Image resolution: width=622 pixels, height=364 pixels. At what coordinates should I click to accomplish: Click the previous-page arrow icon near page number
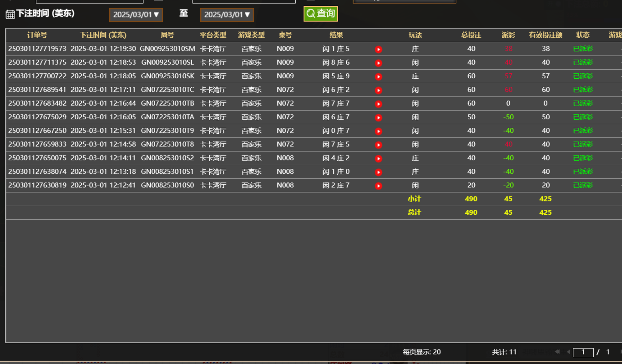pos(568,352)
